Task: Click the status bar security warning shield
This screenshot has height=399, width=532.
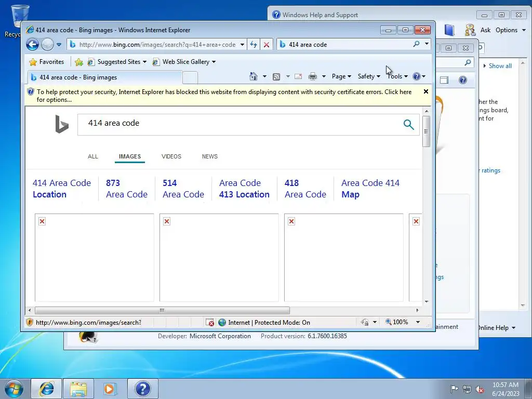Action: 30,322
